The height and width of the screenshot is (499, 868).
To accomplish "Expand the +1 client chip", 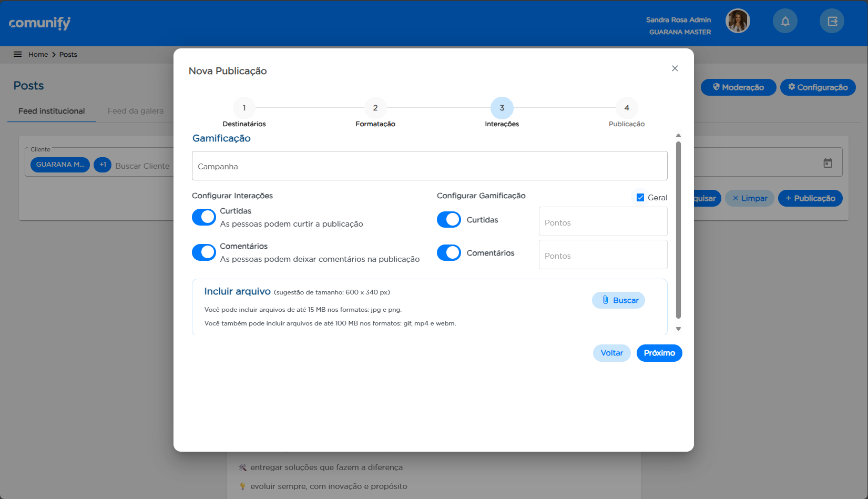I will [103, 165].
